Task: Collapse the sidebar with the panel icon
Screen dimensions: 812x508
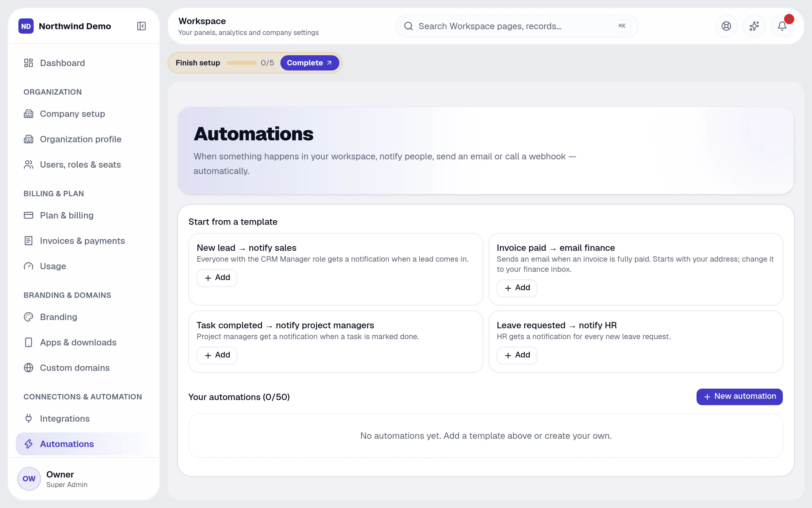Action: tap(141, 26)
